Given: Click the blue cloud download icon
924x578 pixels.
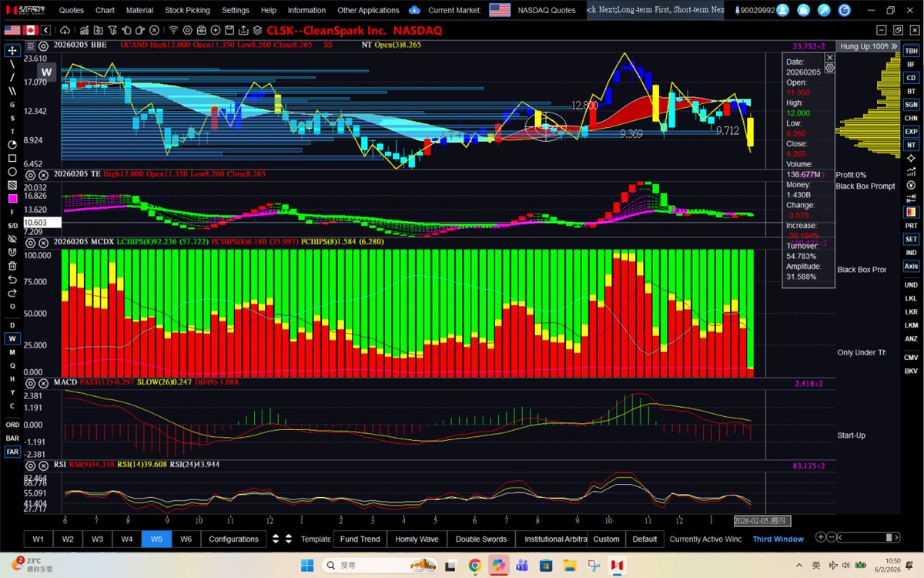Looking at the screenshot, I should coord(414,10).
